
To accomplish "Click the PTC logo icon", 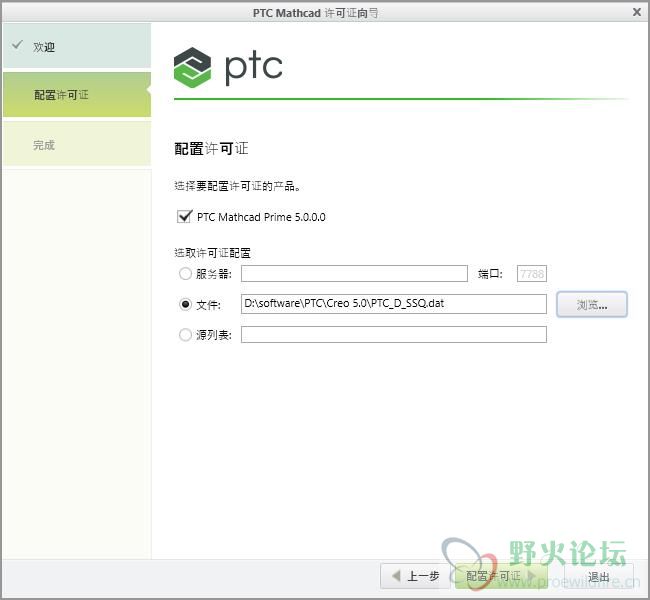I will pyautogui.click(x=192, y=68).
